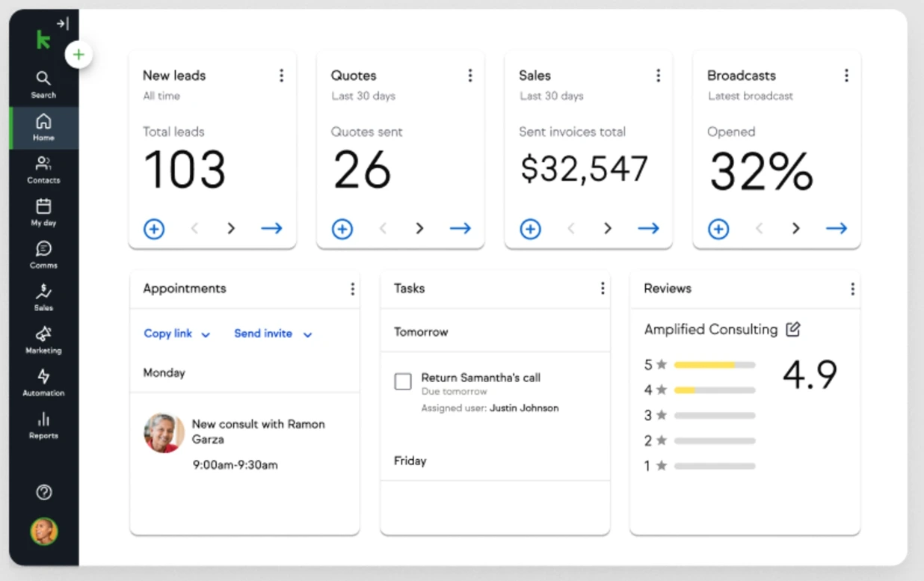
Task: Open the Marketing menu item
Action: [43, 339]
